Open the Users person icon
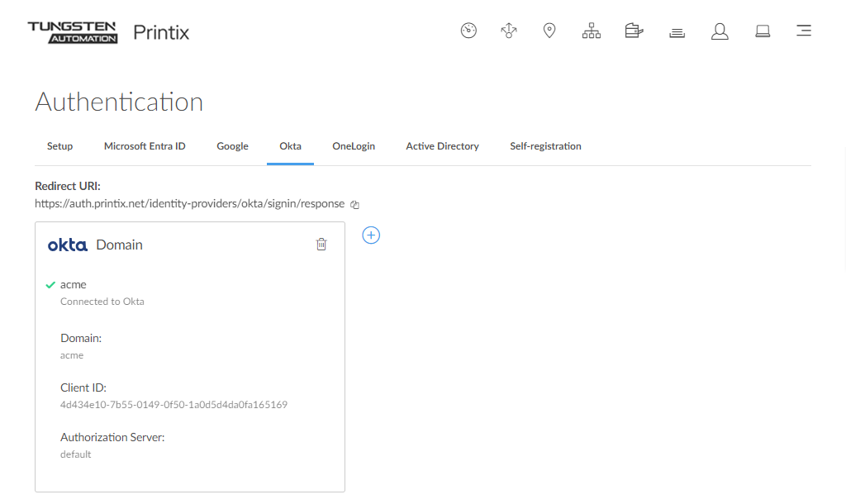The width and height of the screenshot is (846, 504). 720,31
